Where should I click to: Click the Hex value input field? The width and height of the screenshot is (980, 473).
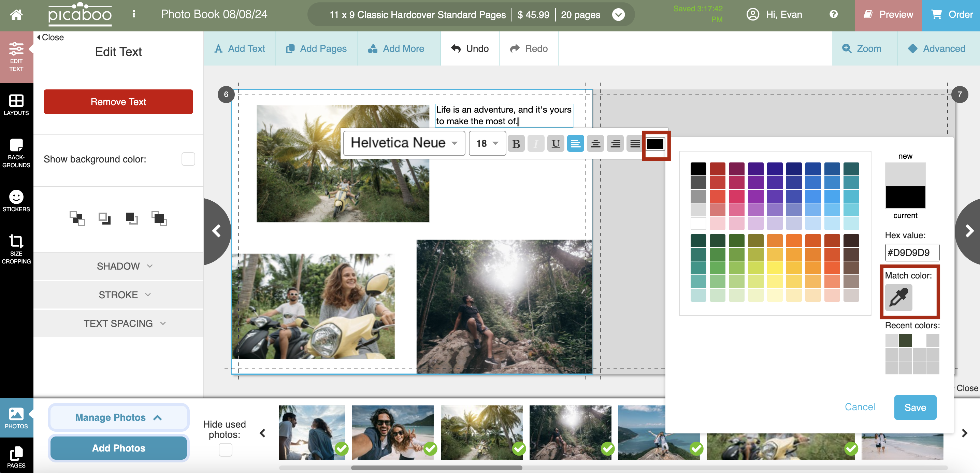(x=912, y=252)
